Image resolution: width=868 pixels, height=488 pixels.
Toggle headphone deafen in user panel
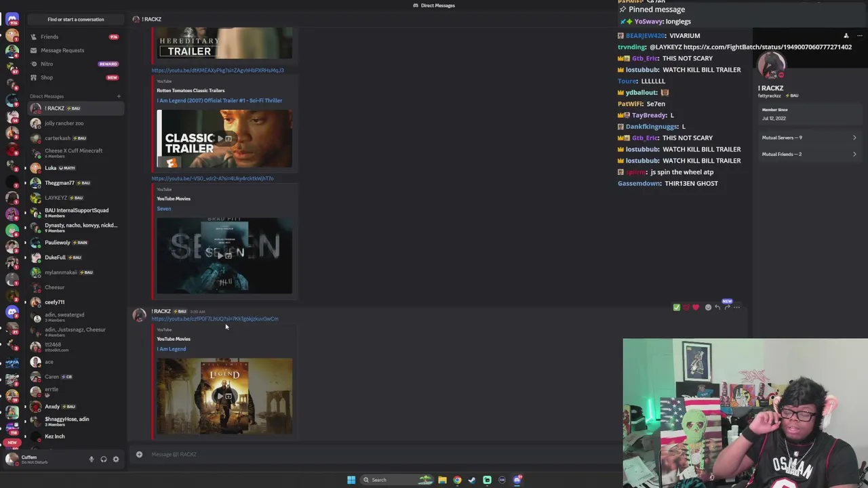104,460
